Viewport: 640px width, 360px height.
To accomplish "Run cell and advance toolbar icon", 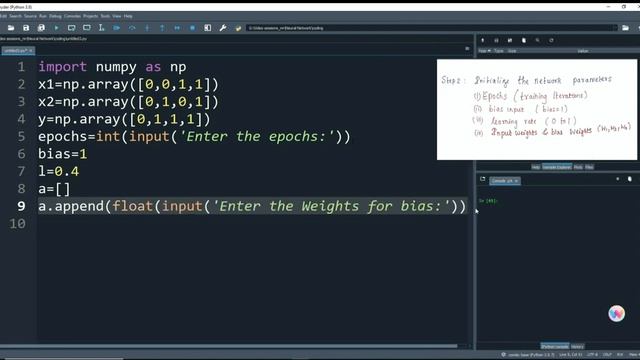I will pos(87,28).
